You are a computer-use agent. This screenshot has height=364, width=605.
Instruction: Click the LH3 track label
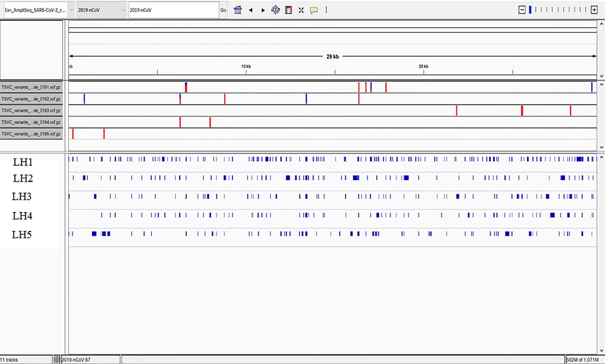click(x=22, y=197)
